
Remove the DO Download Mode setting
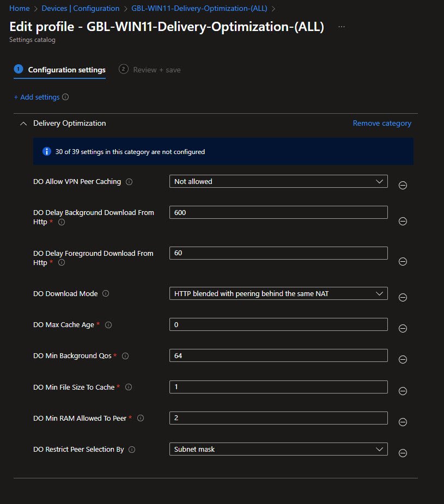[403, 297]
